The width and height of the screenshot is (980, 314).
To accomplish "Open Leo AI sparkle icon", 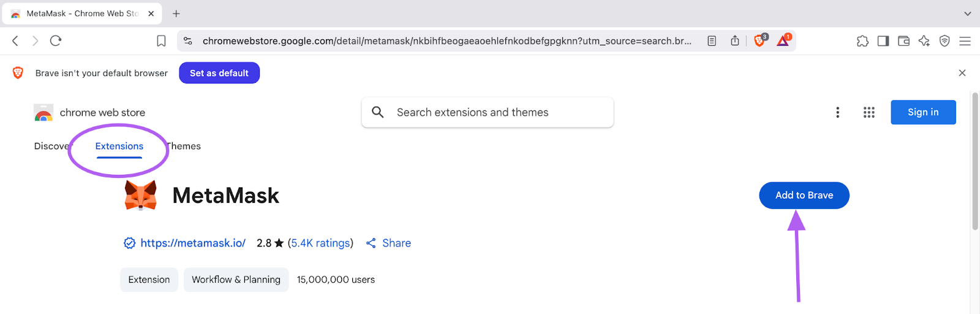I will [x=924, y=41].
